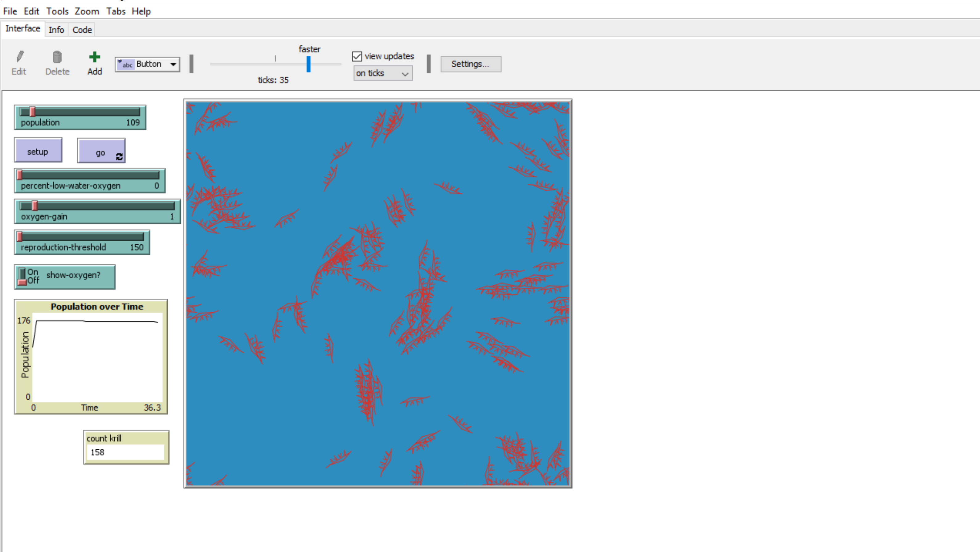Click the Edit pencil icon
Image resolution: width=980 pixels, height=552 pixels.
(x=20, y=57)
